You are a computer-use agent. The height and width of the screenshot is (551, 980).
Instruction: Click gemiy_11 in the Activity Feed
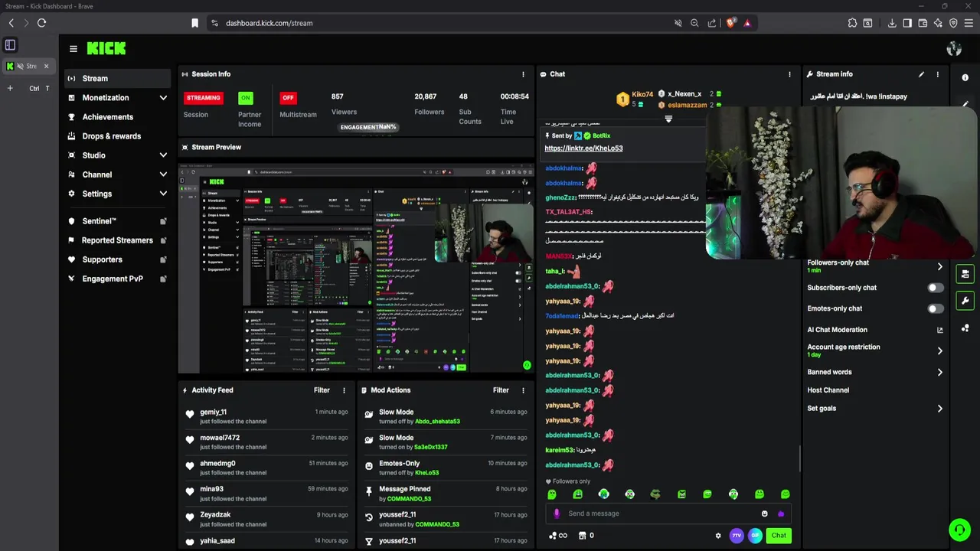pyautogui.click(x=214, y=412)
